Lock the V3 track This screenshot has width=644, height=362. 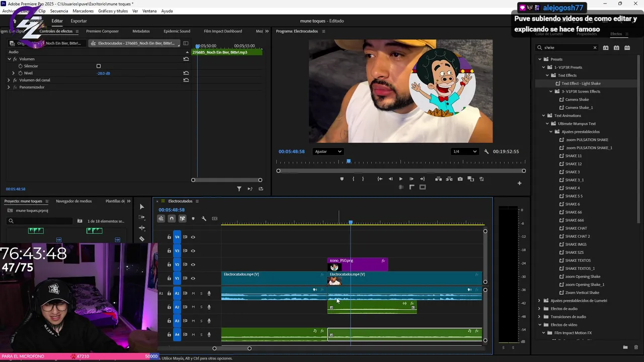169,251
